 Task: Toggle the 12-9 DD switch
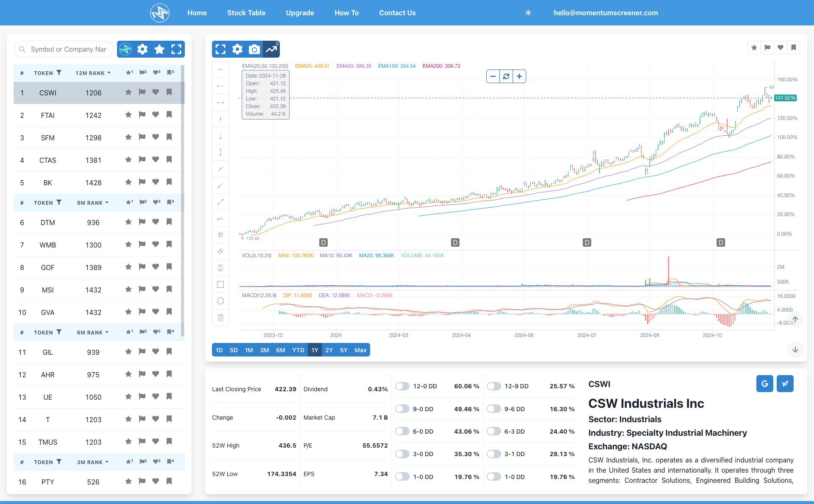point(494,386)
